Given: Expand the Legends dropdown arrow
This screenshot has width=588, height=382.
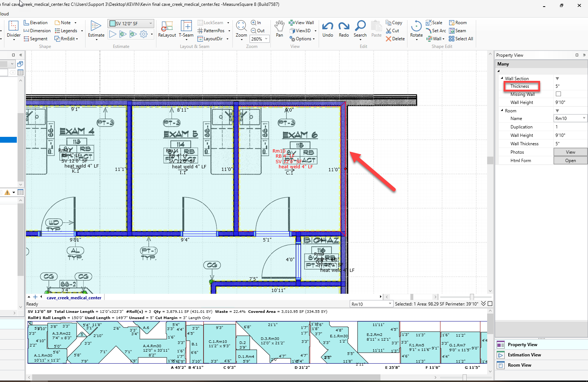Looking at the screenshot, I should [x=82, y=31].
